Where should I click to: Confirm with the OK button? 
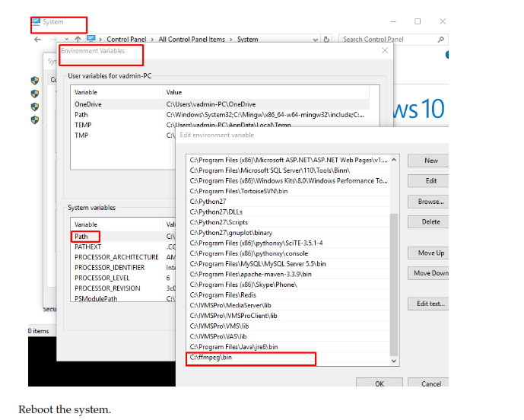pyautogui.click(x=380, y=383)
